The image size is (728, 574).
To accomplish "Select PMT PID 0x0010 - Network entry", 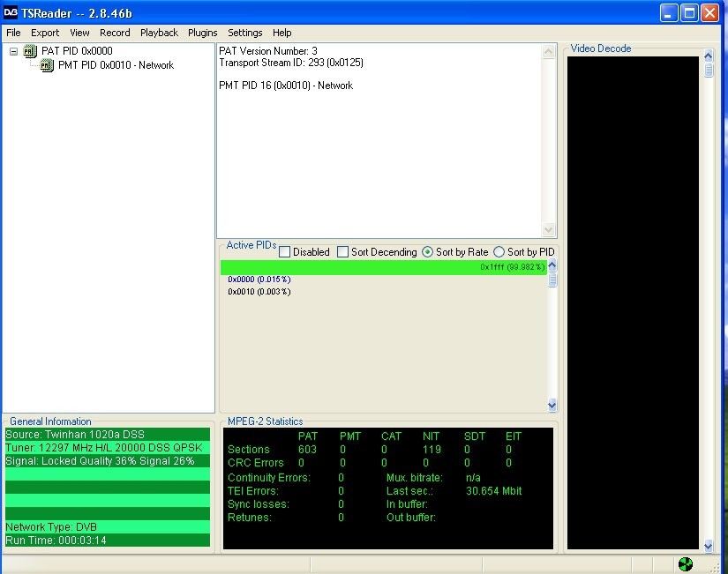I will tap(116, 65).
